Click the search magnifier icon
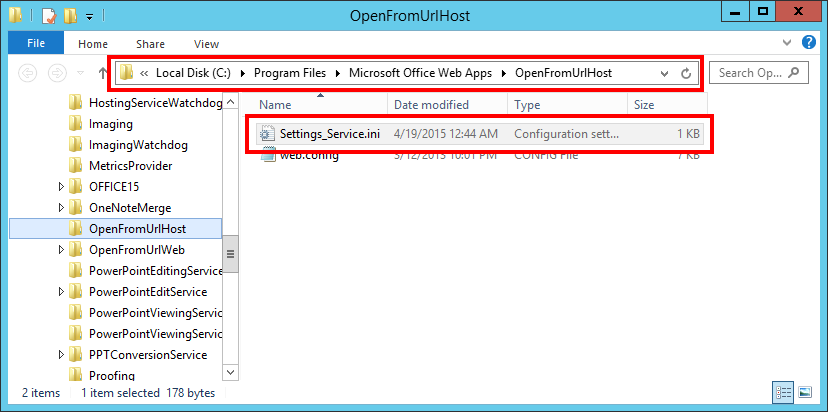The width and height of the screenshot is (828, 412). (794, 73)
